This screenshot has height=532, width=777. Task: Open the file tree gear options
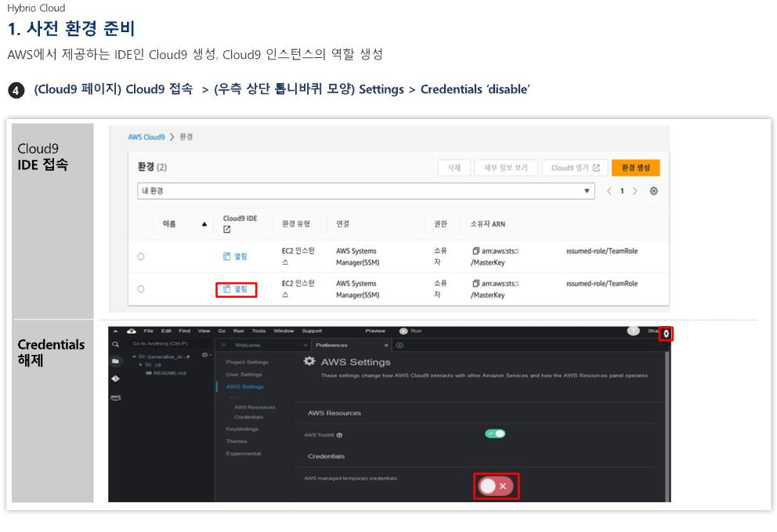205,355
